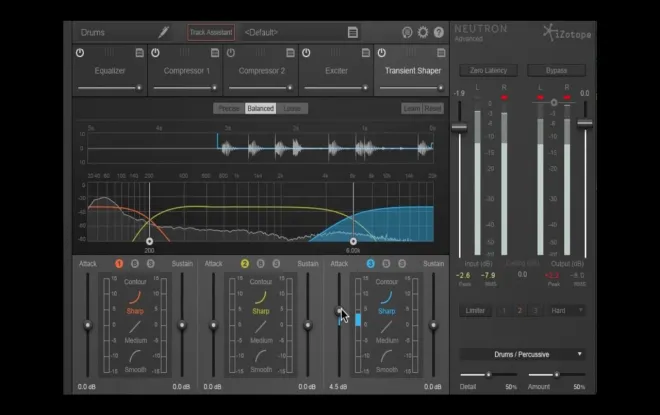
Task: Toggle the Equalizer module power button
Action: tap(80, 53)
